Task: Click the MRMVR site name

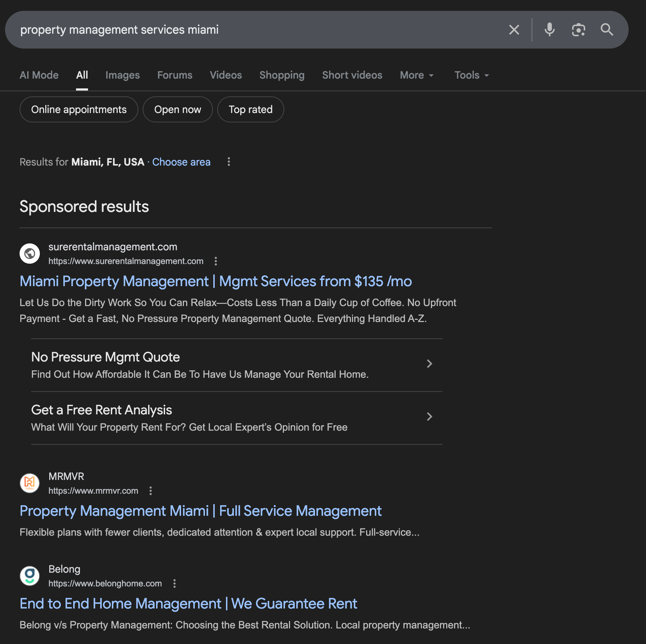Action: pos(66,476)
